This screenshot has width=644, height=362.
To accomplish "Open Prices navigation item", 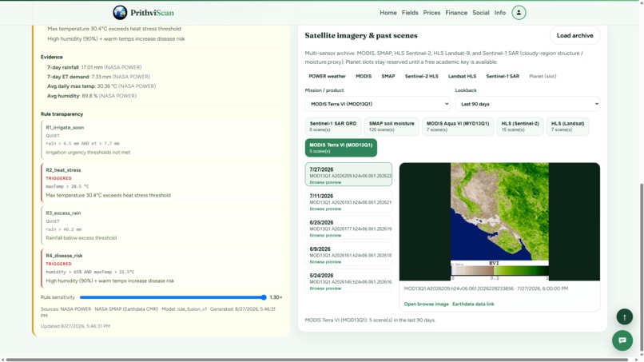I will (431, 13).
